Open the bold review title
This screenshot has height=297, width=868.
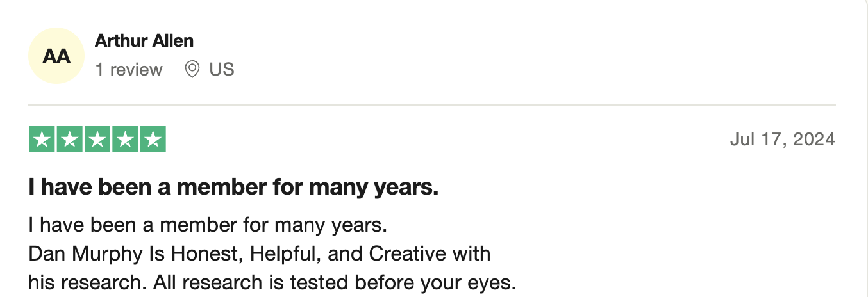233,188
